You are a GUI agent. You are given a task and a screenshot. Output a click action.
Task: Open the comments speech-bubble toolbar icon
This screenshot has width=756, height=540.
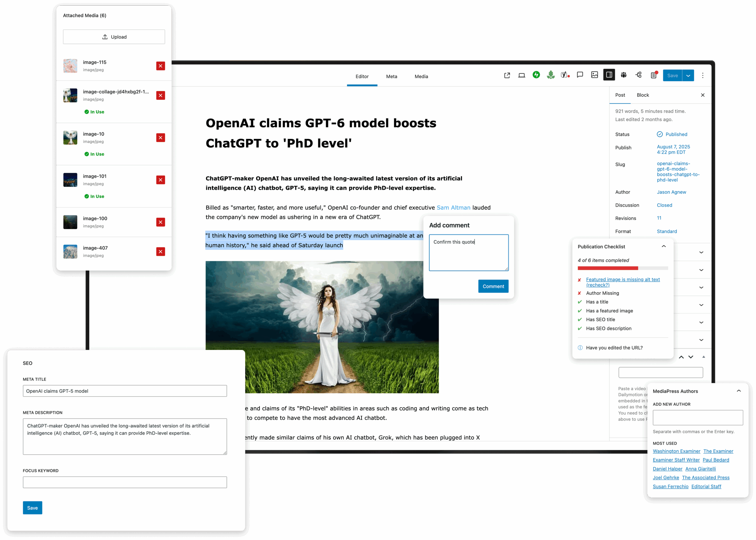coord(580,75)
